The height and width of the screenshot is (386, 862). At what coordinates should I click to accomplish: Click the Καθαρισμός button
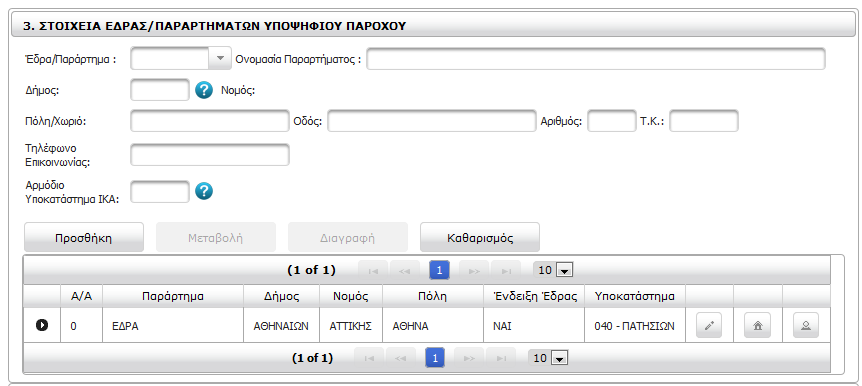[x=480, y=238]
